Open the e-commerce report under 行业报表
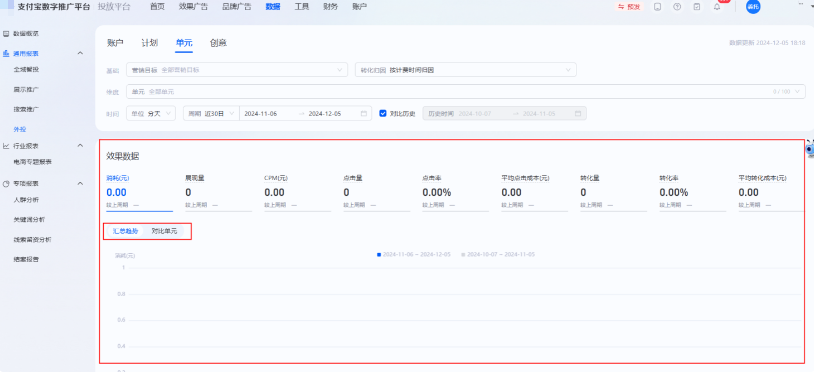This screenshot has width=814, height=373. [33, 162]
